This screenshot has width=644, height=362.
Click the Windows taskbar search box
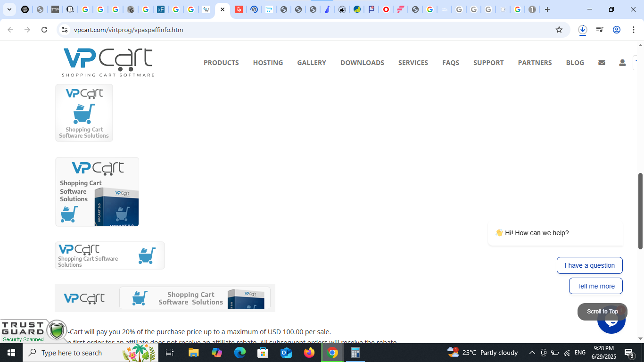pyautogui.click(x=91, y=353)
